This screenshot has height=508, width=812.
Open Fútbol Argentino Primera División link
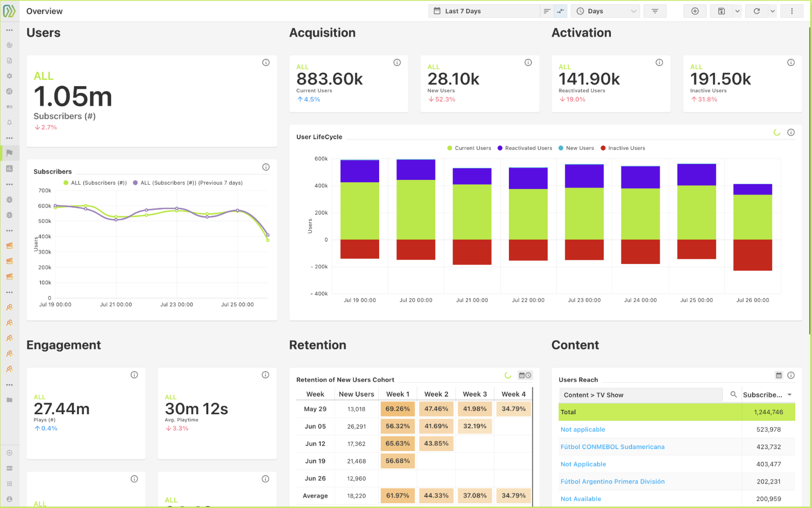pos(612,482)
